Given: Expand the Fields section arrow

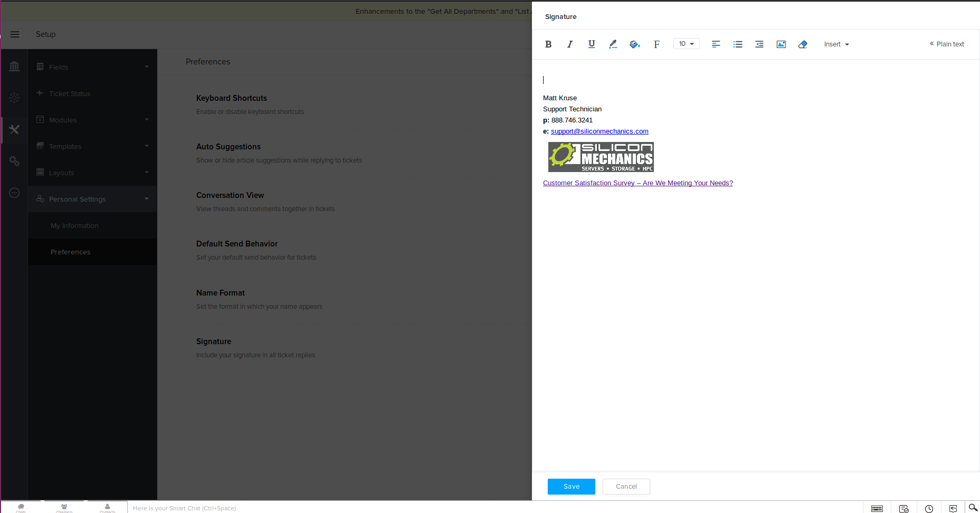Looking at the screenshot, I should click(147, 67).
